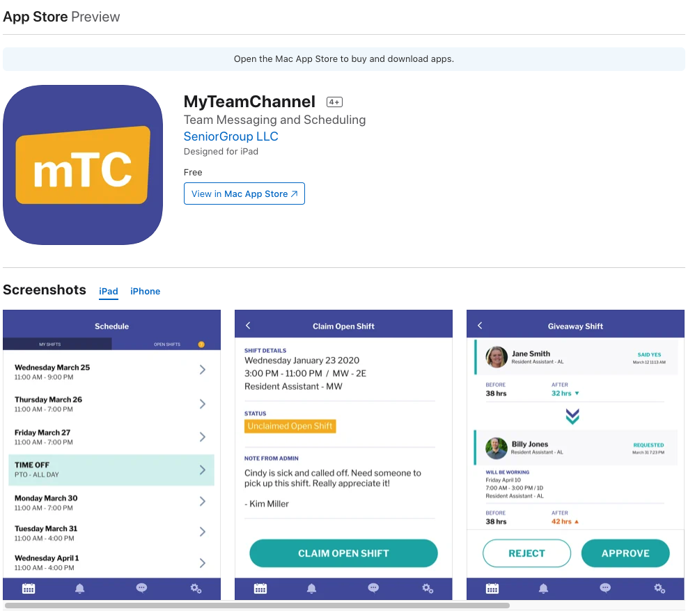The image size is (695, 616).
Task: Expand Monday March 30 shift chevron
Action: (203, 502)
